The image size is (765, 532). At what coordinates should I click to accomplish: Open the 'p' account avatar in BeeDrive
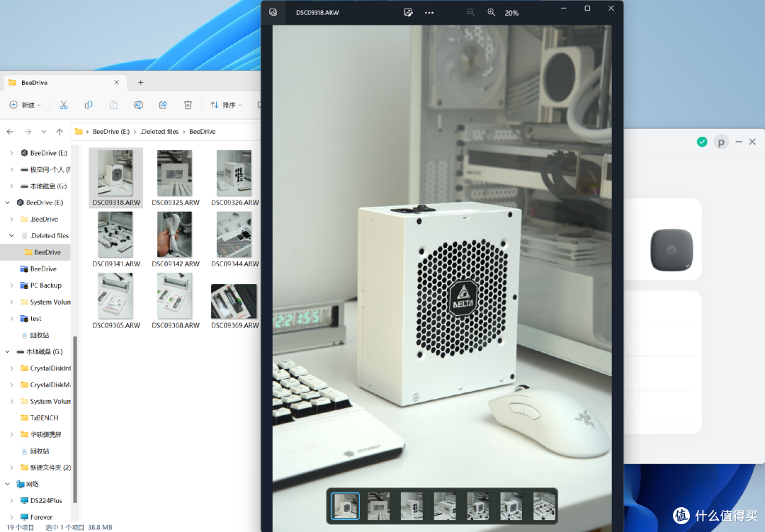click(x=721, y=142)
